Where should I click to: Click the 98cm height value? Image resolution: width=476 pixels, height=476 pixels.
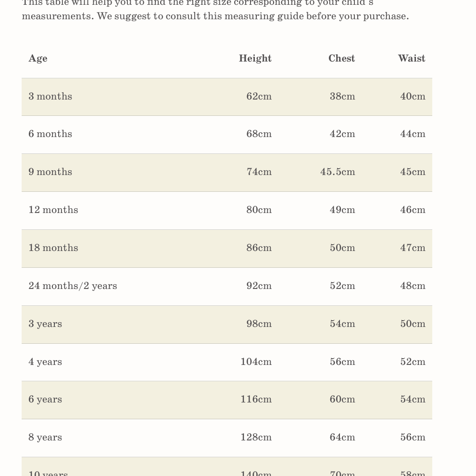259,324
